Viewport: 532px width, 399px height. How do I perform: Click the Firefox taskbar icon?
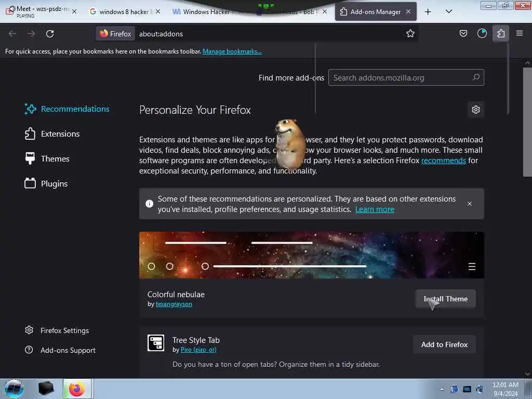point(77,389)
